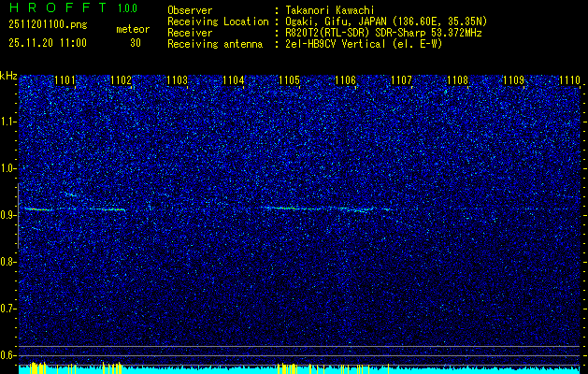Screen dimensions: 588x374
Task: Click the 1105 time marker
Action: coord(289,80)
